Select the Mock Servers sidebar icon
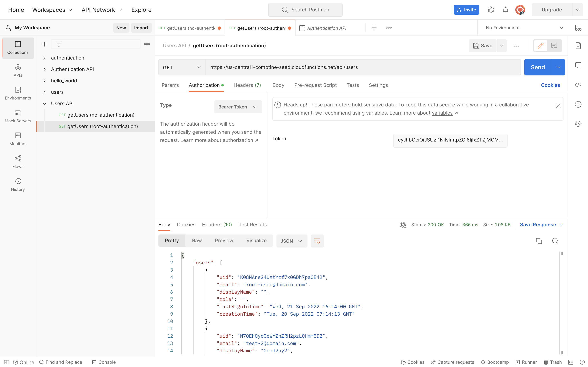 tap(18, 116)
